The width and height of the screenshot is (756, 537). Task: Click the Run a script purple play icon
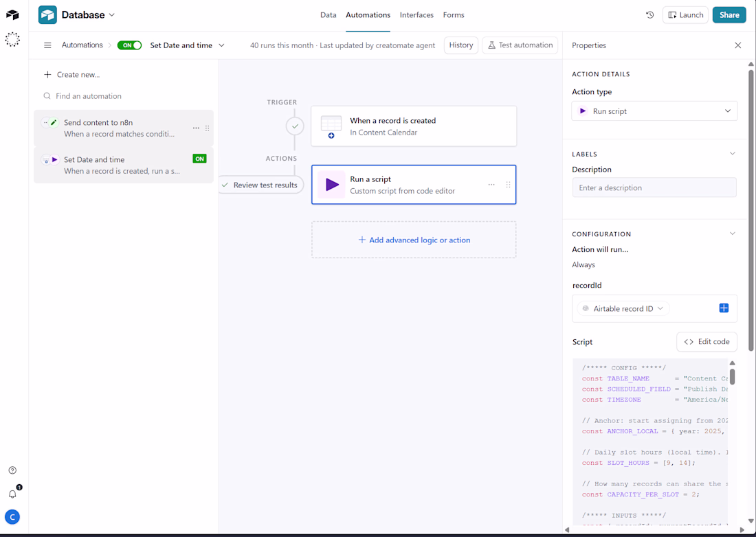coord(332,185)
